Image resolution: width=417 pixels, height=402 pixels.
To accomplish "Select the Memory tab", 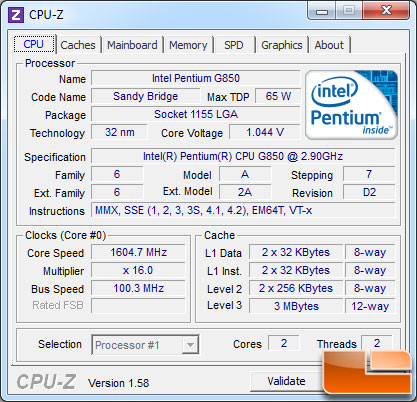I will point(188,45).
